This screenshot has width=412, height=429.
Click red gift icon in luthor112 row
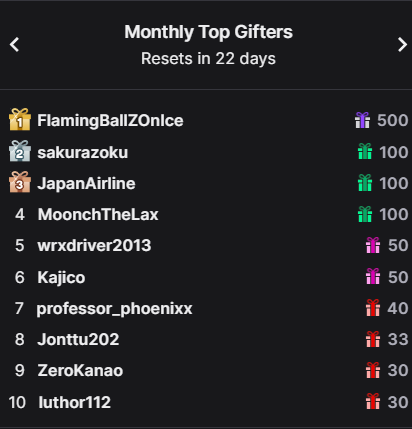[x=373, y=401]
